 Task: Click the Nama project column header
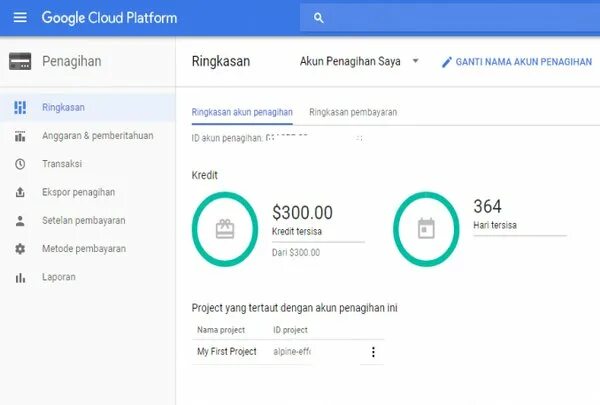pyautogui.click(x=221, y=330)
